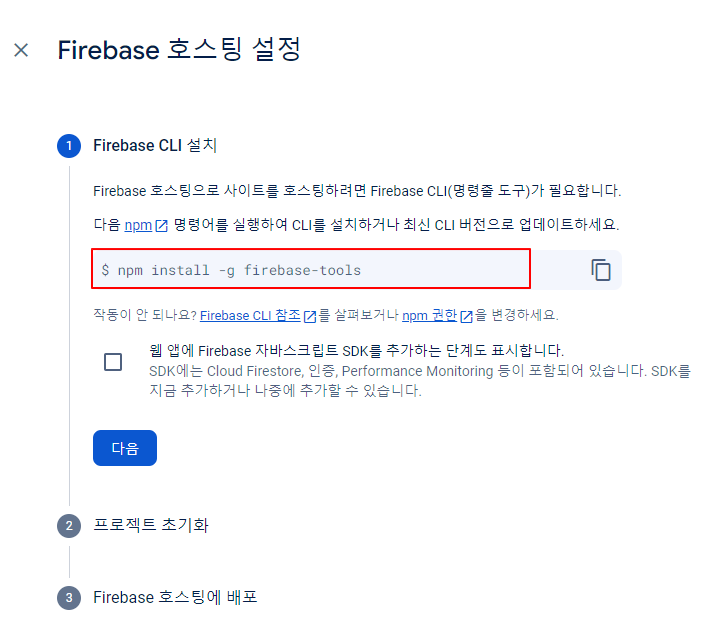Click the Firebase 호스팅 설정 title

(x=179, y=49)
